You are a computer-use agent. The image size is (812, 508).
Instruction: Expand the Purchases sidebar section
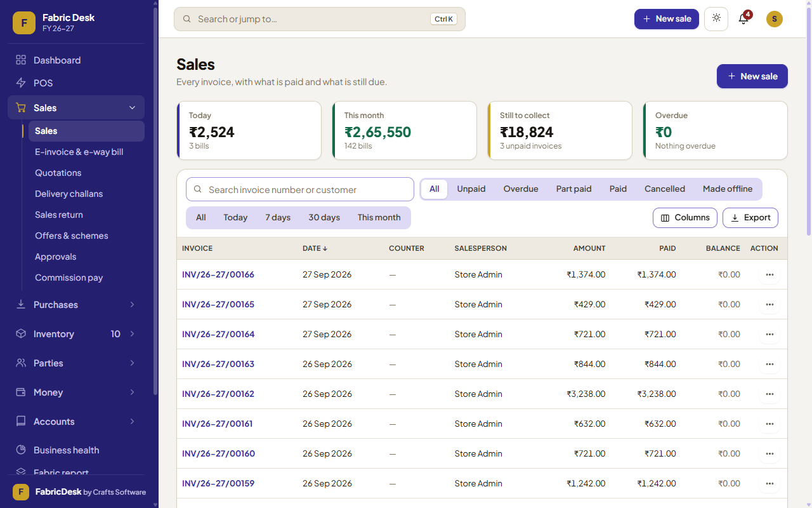[x=132, y=305]
